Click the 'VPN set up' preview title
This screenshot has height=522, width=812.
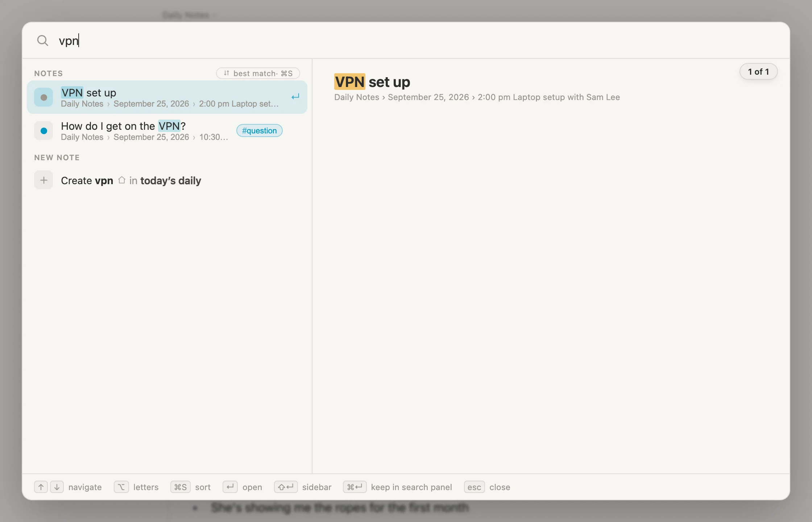pyautogui.click(x=372, y=82)
